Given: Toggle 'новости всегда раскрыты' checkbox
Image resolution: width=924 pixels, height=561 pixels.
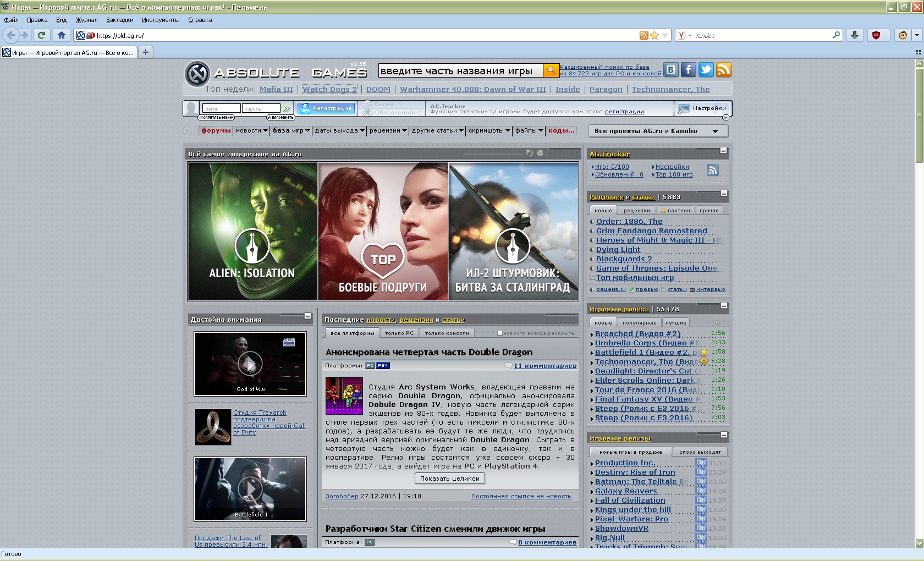Looking at the screenshot, I should [500, 333].
